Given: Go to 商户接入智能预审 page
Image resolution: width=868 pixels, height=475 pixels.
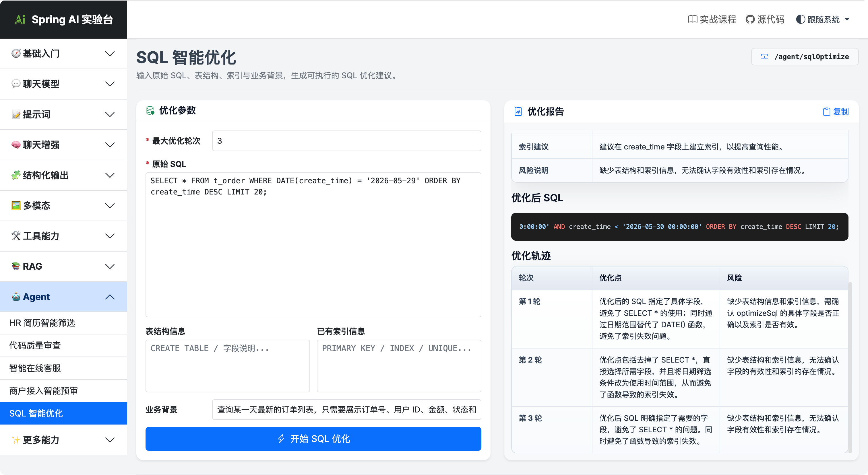Looking at the screenshot, I should tap(64, 390).
